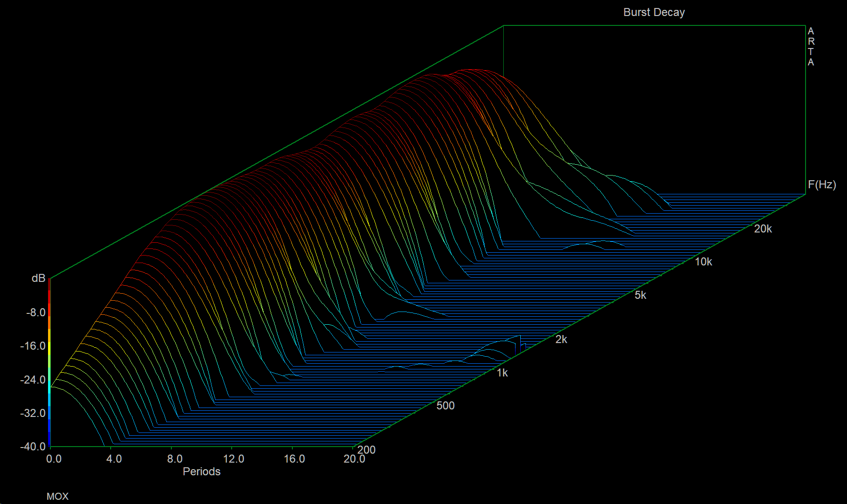Click the -16.0 dB scale value
847x504 pixels.
pos(33,346)
